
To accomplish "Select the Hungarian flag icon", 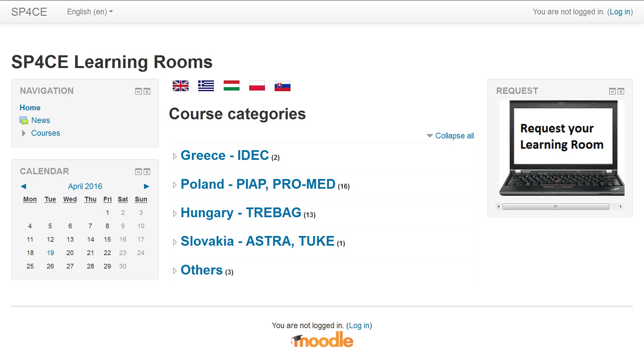I will [x=231, y=86].
